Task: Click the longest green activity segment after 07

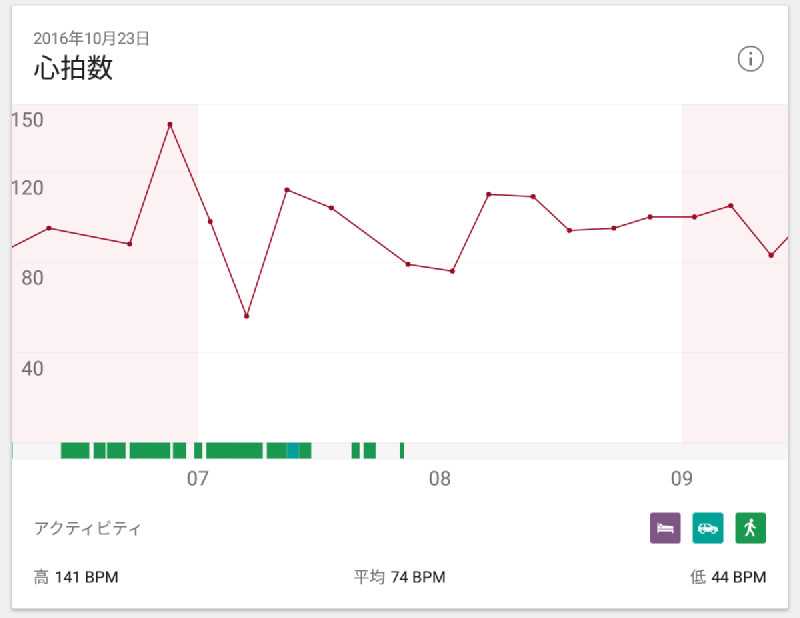Action: point(234,451)
